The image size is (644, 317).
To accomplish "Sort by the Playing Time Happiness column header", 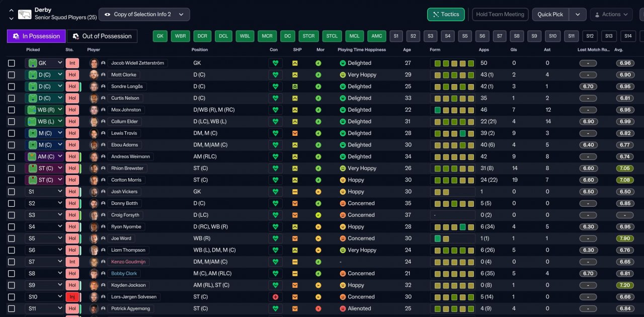I will tap(362, 50).
